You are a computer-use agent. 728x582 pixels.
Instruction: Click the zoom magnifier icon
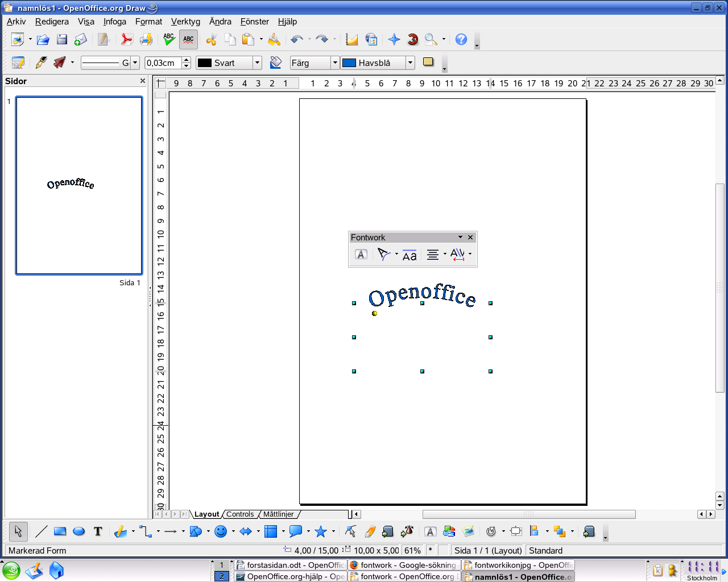[431, 39]
